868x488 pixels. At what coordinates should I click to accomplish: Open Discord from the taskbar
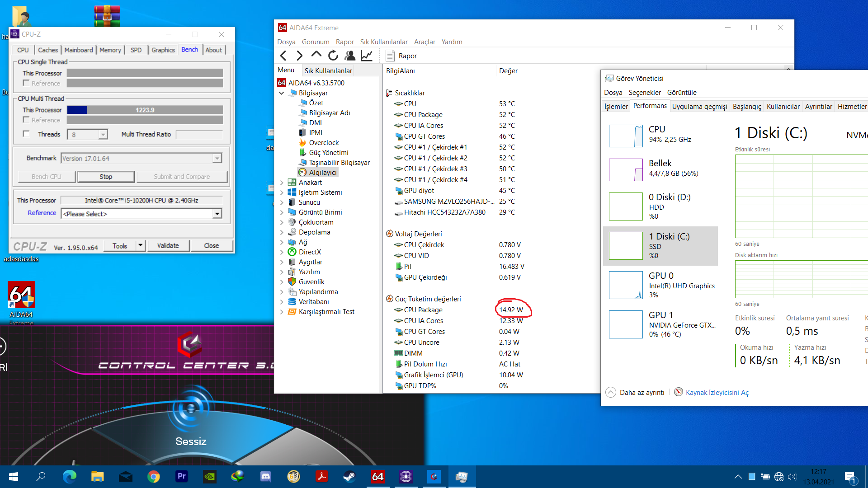point(265,476)
